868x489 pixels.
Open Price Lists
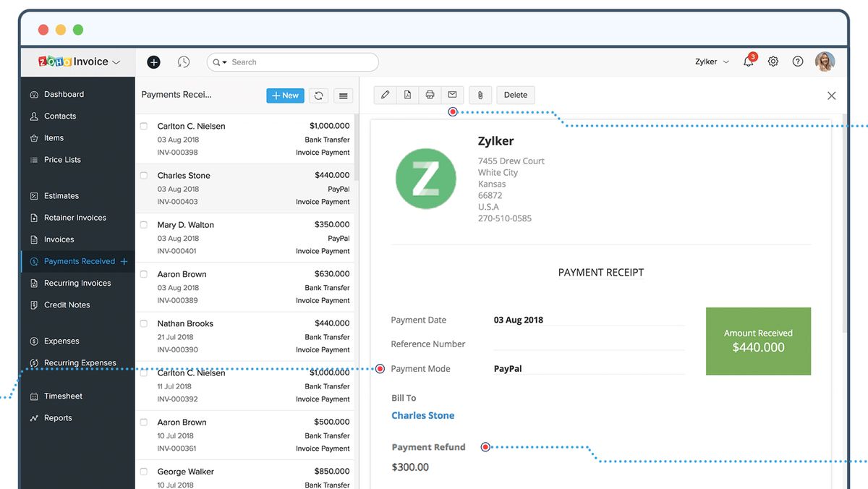point(62,159)
